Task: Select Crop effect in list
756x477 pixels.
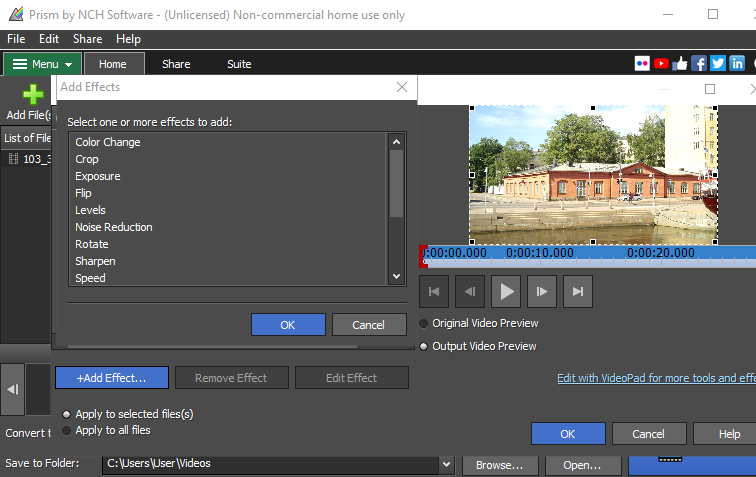Action: [87, 159]
